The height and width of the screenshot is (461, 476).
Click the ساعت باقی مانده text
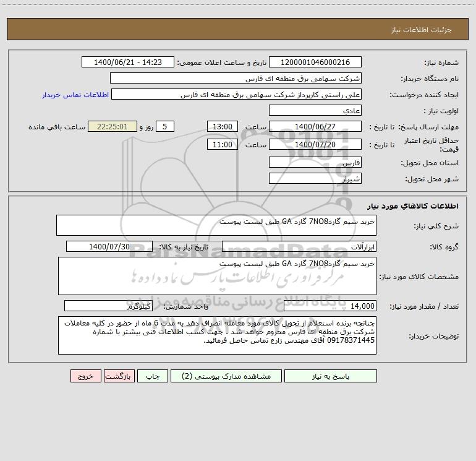[x=57, y=127]
